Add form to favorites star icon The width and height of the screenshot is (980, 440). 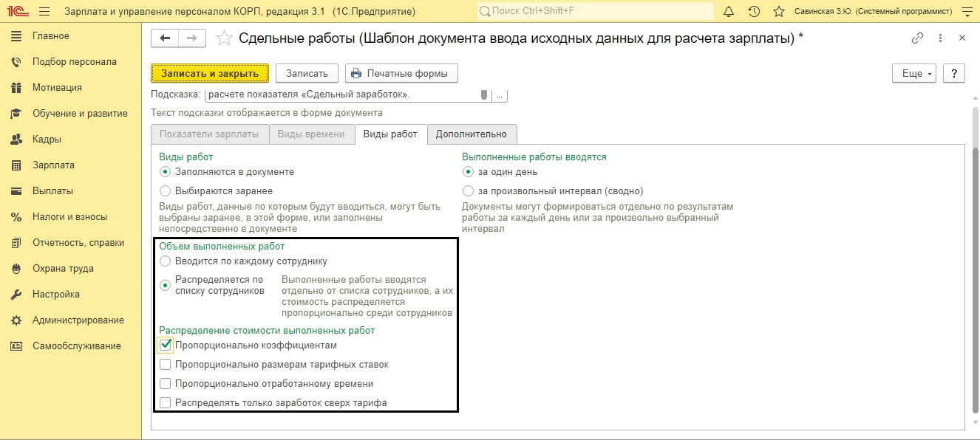[224, 38]
